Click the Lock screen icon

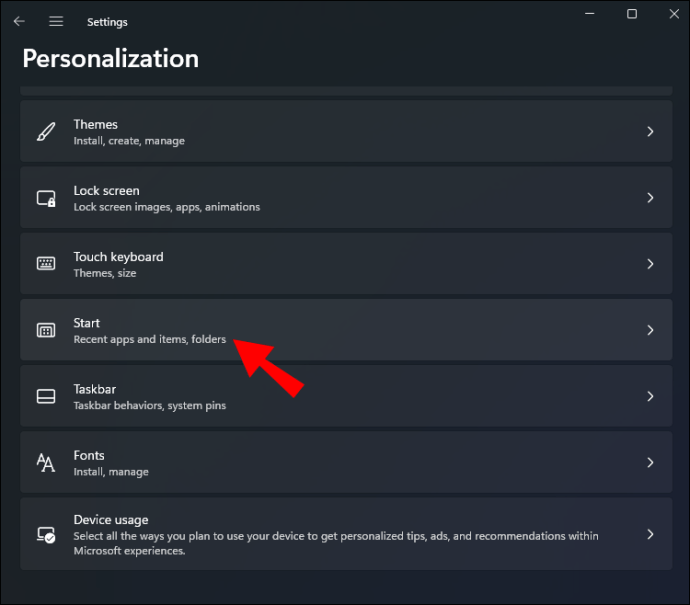[46, 198]
